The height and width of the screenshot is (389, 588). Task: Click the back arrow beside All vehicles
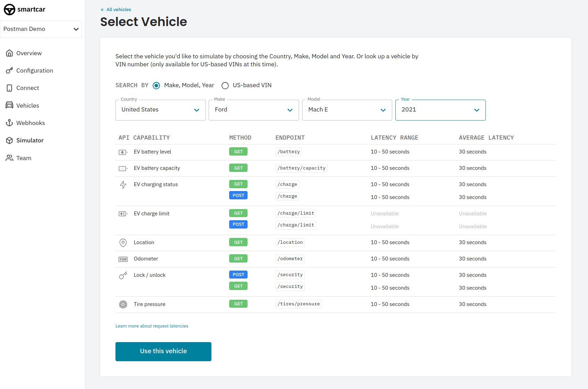tap(102, 10)
